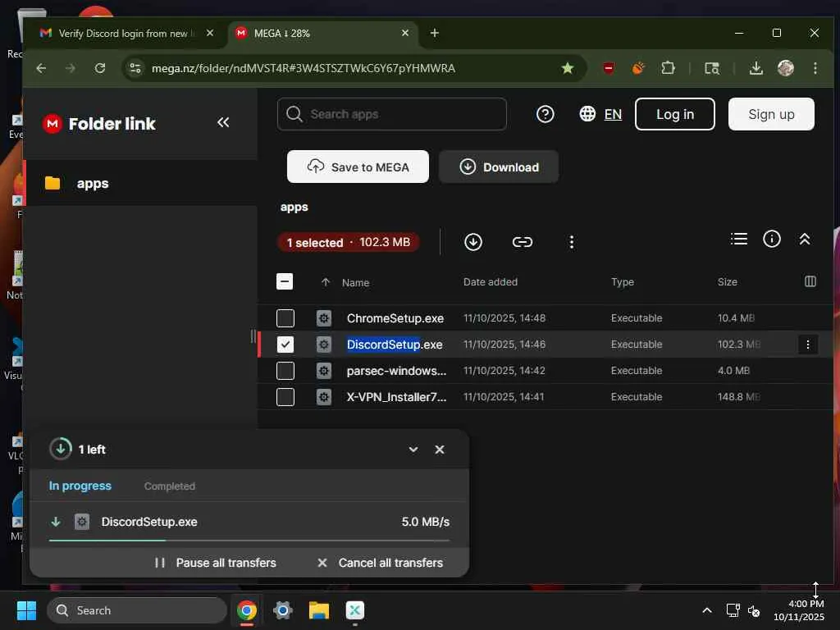The height and width of the screenshot is (630, 840).
Task: Click the Search apps field
Action: click(391, 114)
